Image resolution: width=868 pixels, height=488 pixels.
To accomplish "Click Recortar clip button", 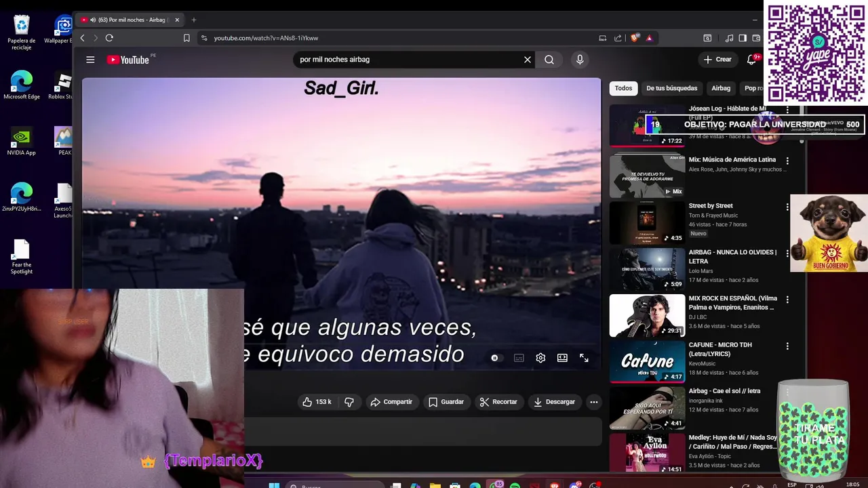I will point(498,402).
